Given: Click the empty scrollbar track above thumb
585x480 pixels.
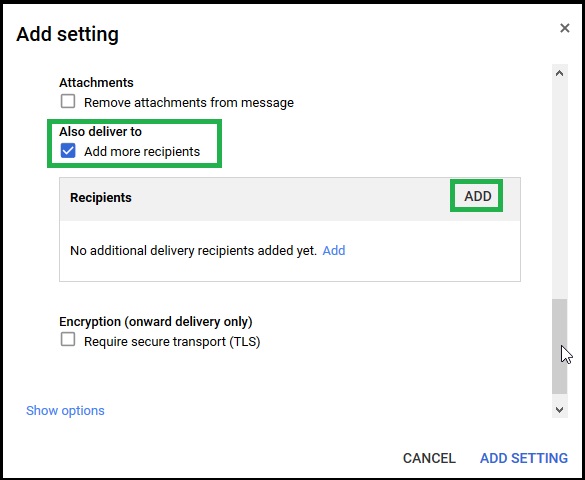Looking at the screenshot, I should coord(559,190).
